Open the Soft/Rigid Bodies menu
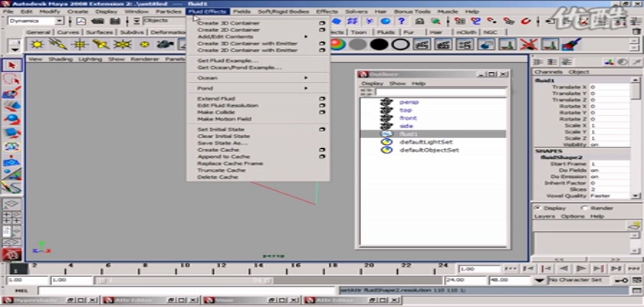This screenshot has height=307, width=644. 284,12
